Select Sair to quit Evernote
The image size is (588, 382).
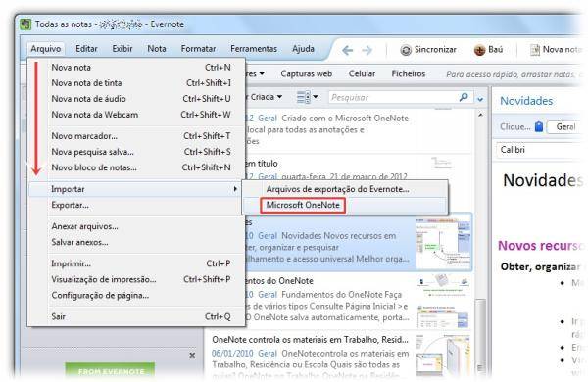(x=137, y=316)
